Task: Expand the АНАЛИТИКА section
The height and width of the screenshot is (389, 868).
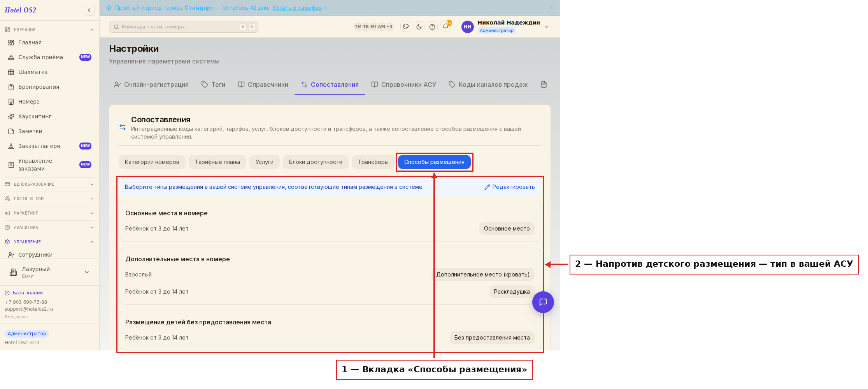Action: pyautogui.click(x=49, y=227)
